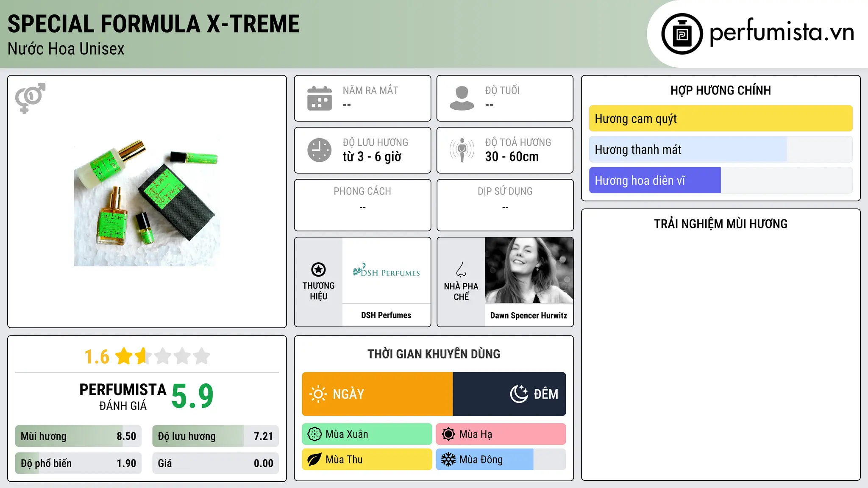Click the sun icon for Mùa Hạ
The height and width of the screenshot is (488, 868).
[x=448, y=434]
